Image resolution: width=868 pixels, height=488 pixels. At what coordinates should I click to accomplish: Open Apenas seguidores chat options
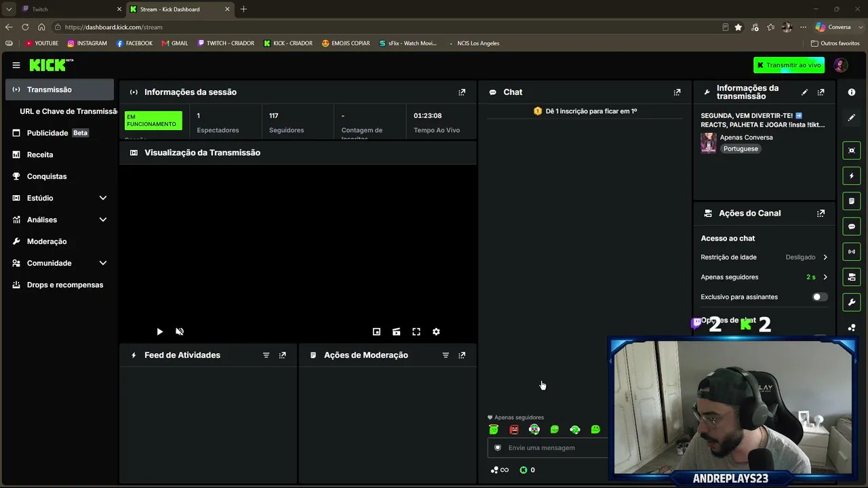[x=764, y=277]
